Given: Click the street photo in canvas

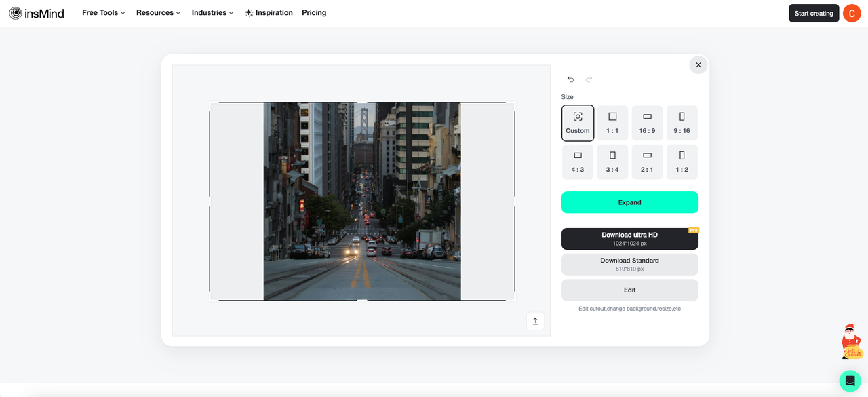Looking at the screenshot, I should (x=362, y=202).
